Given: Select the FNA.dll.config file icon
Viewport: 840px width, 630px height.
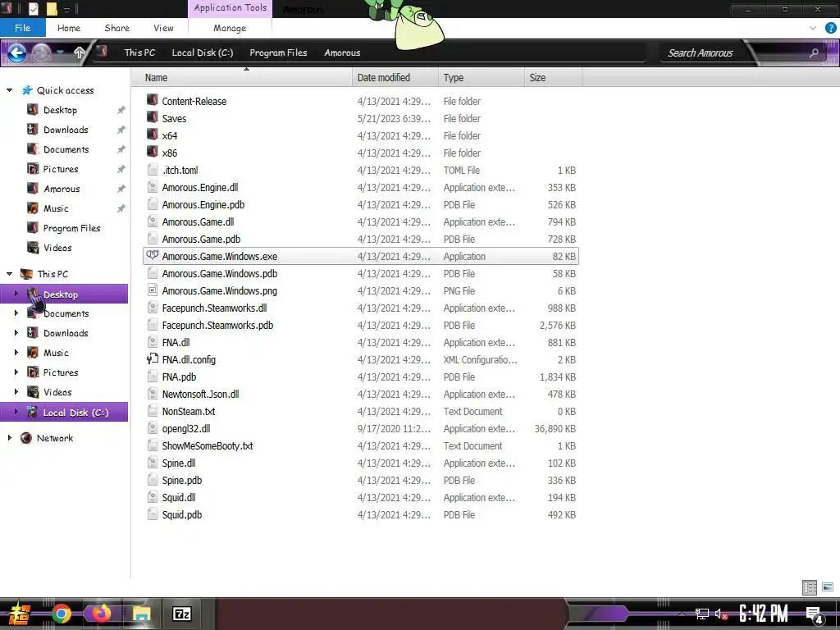Looking at the screenshot, I should coord(153,359).
